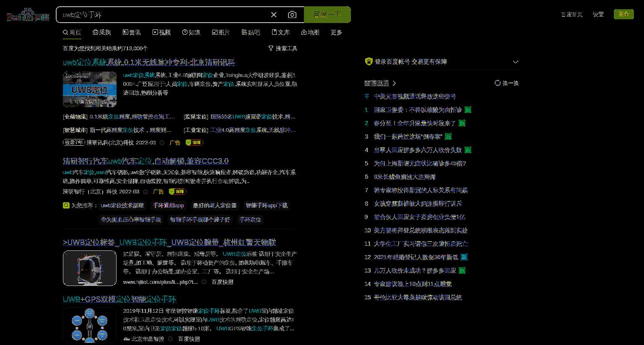The height and width of the screenshot is (345, 644).
Task: Click 保障 badge under 清研智行 result
Action: (x=178, y=192)
